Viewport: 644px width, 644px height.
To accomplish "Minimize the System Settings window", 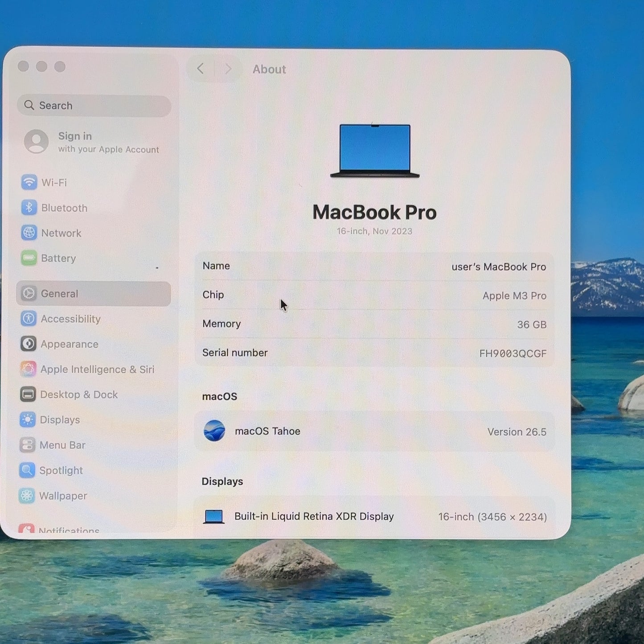I will point(41,66).
